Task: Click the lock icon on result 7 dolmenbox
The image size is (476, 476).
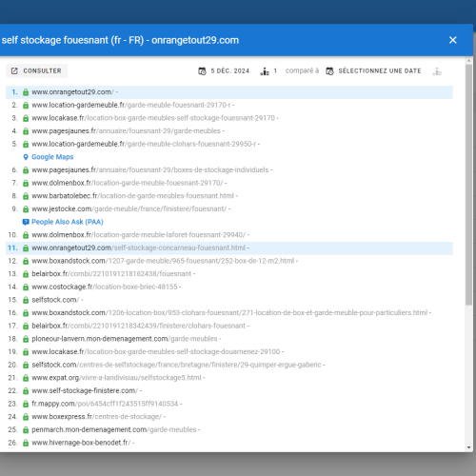Action: point(26,183)
